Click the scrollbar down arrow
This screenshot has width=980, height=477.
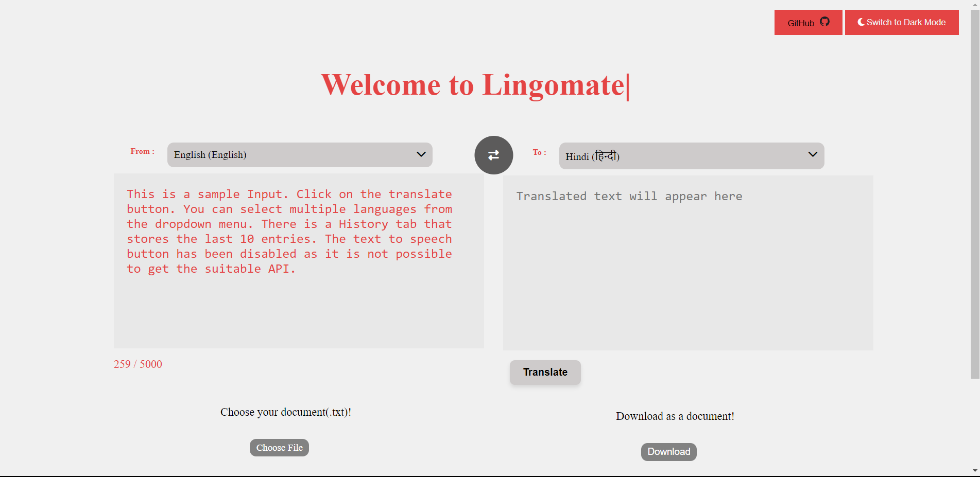click(x=975, y=471)
